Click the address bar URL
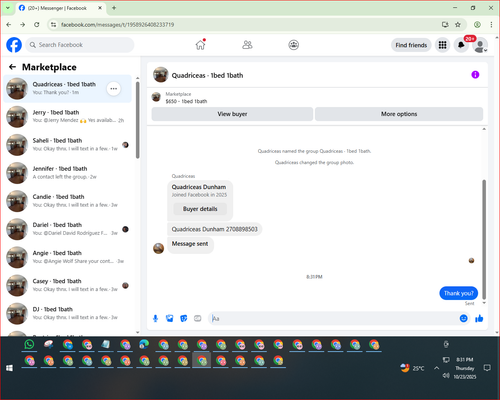Screen dimensions: 500x400 [x=117, y=25]
